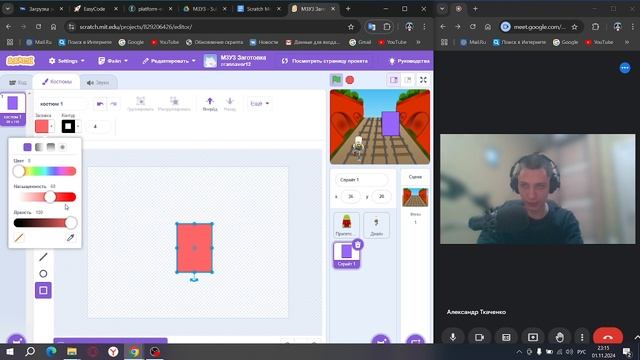Start project with the green flag

tap(336, 80)
